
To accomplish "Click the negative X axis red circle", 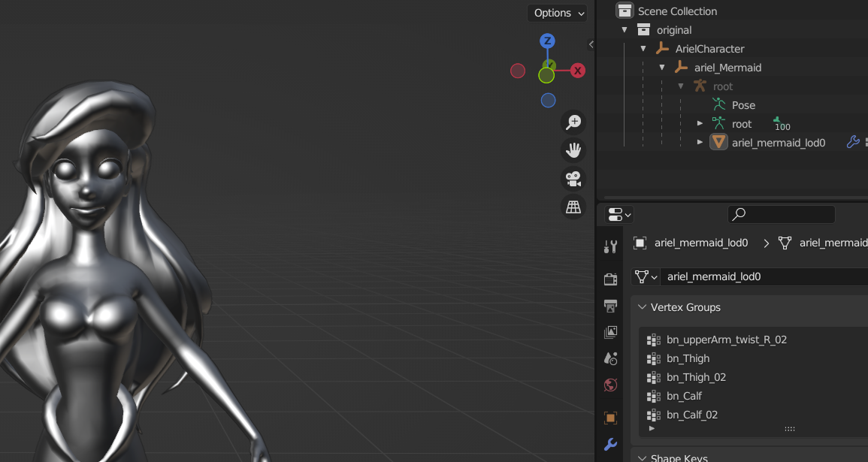I will click(x=518, y=71).
